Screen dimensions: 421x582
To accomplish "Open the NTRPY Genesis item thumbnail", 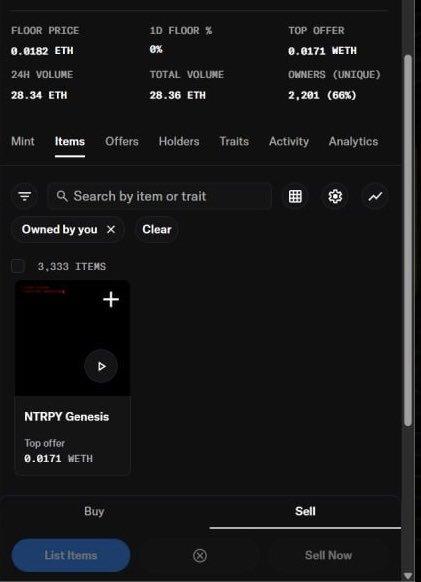I will click(x=72, y=338).
